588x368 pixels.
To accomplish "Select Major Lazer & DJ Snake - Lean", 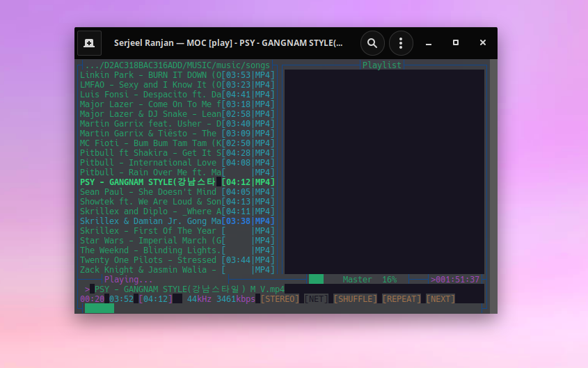I will [x=177, y=114].
